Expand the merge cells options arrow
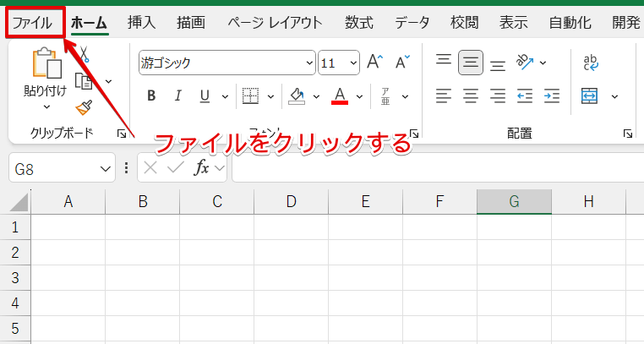This screenshot has height=344, width=644. [x=614, y=97]
